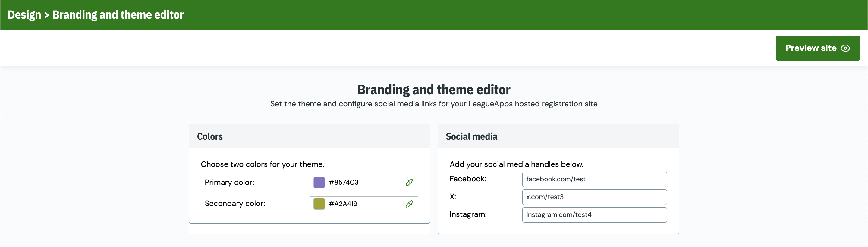Click the 'Instagram:' label
The height and width of the screenshot is (247, 868).
point(468,214)
